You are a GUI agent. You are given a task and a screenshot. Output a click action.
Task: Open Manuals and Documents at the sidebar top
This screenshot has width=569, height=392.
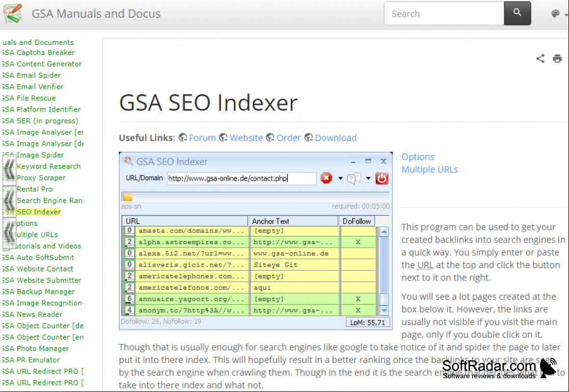click(x=38, y=42)
